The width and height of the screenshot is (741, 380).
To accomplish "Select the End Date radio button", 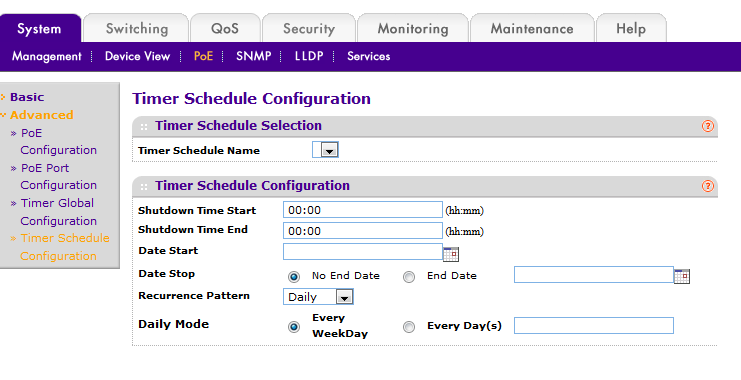I will [x=409, y=276].
